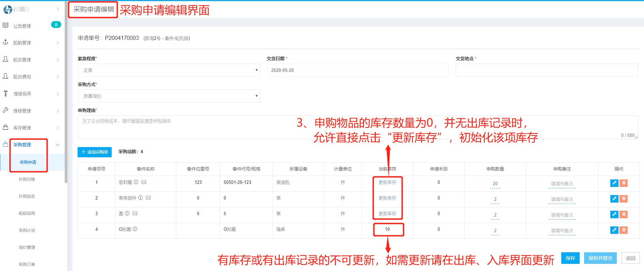Open 公告管理 menu icon
Image resolution: width=644 pixels, height=271 pixels.
click(5, 25)
